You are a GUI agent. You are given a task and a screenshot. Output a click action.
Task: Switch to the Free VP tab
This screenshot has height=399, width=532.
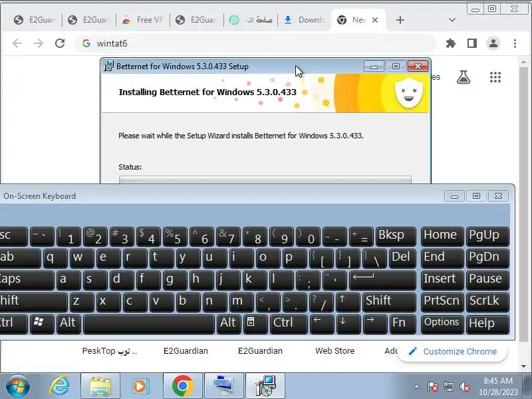[x=143, y=20]
